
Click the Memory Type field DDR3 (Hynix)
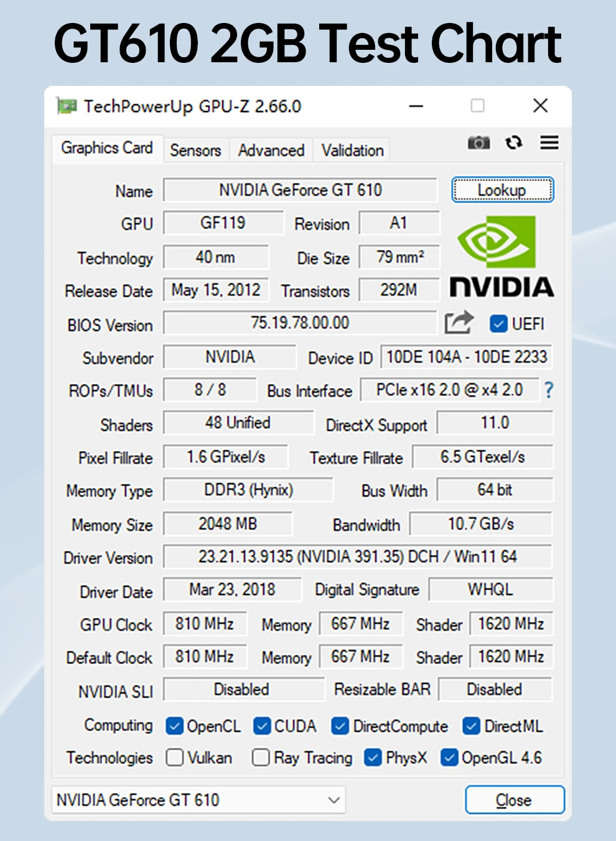click(x=248, y=490)
